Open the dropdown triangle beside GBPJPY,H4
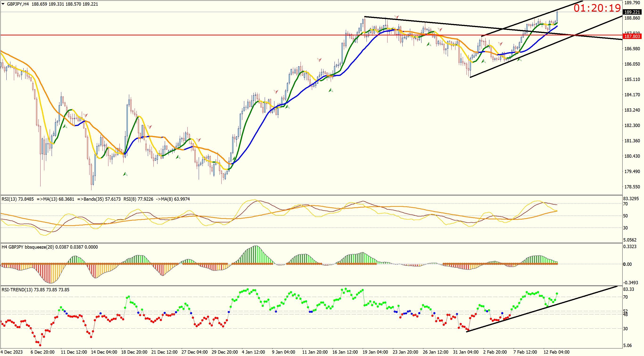The height and width of the screenshot is (356, 644). (3, 4)
